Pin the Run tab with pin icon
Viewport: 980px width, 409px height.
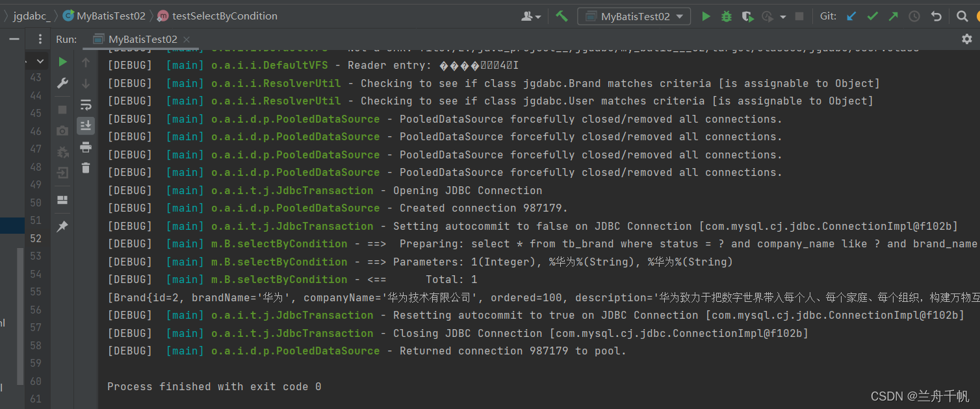coord(62,227)
